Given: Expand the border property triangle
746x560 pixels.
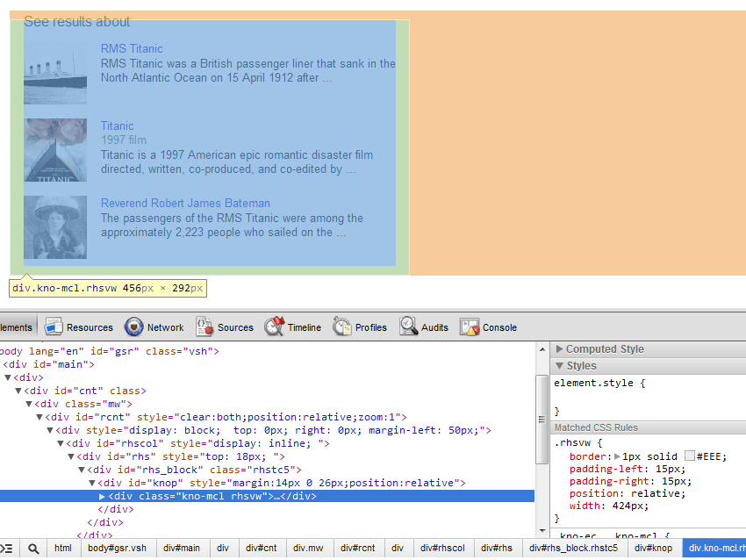Looking at the screenshot, I should (x=617, y=456).
